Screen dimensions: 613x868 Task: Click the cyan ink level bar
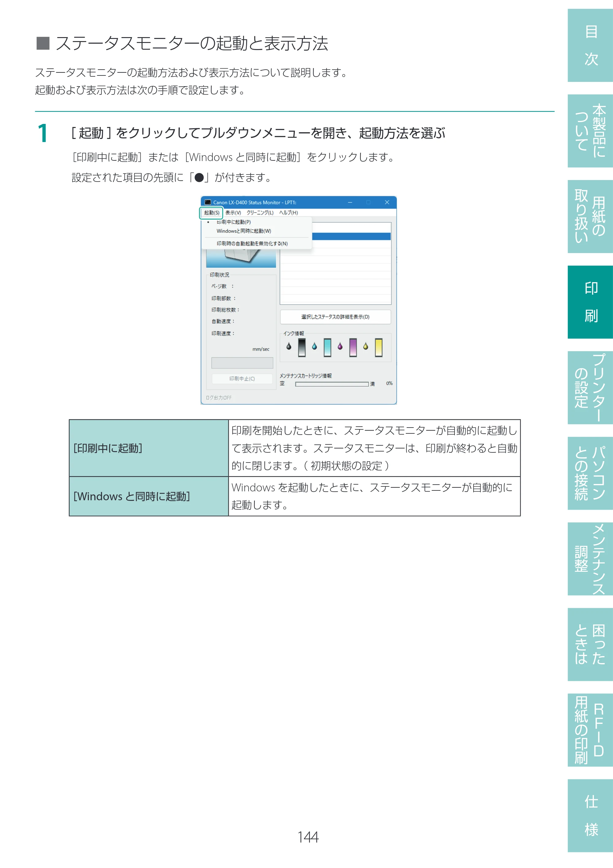click(x=327, y=348)
